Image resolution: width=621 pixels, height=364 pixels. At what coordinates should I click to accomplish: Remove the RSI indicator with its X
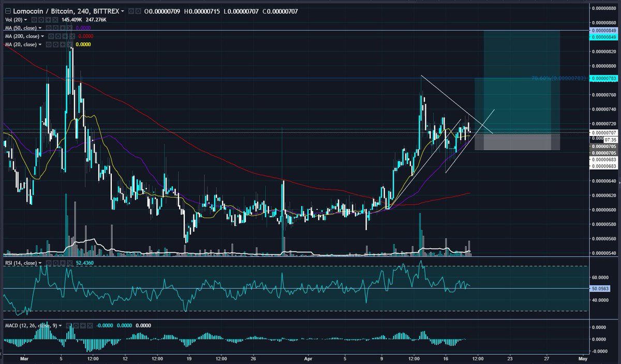70,263
